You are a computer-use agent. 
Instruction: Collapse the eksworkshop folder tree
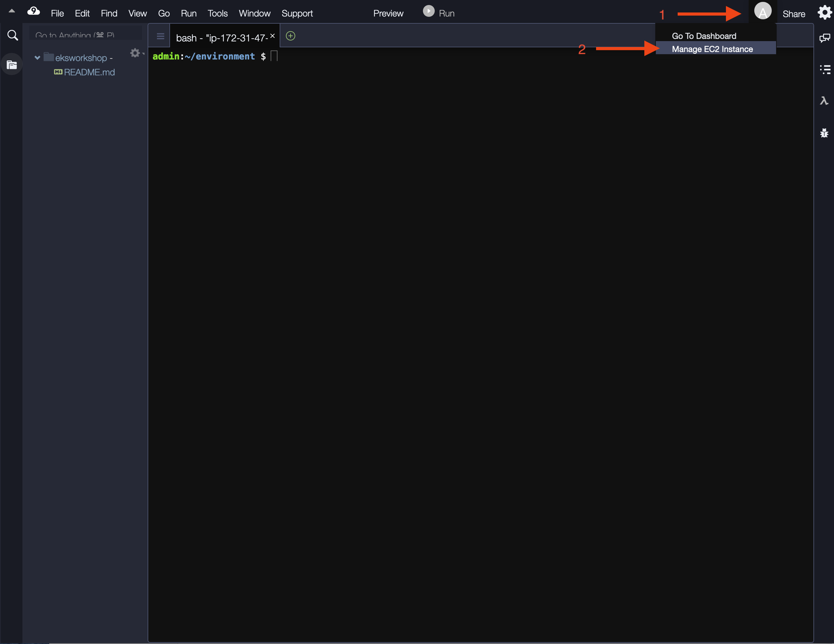coord(37,58)
